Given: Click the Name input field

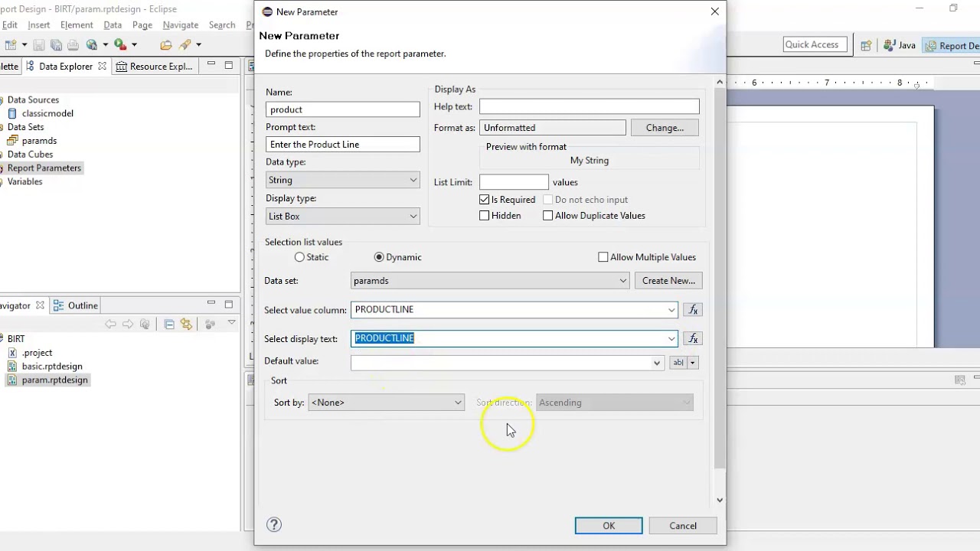Looking at the screenshot, I should click(x=343, y=109).
